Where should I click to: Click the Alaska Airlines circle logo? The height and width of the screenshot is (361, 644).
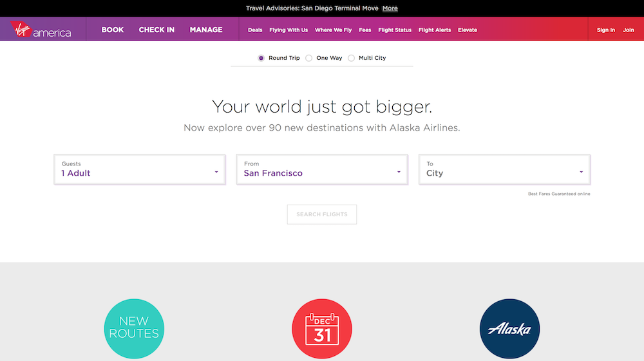click(x=509, y=329)
